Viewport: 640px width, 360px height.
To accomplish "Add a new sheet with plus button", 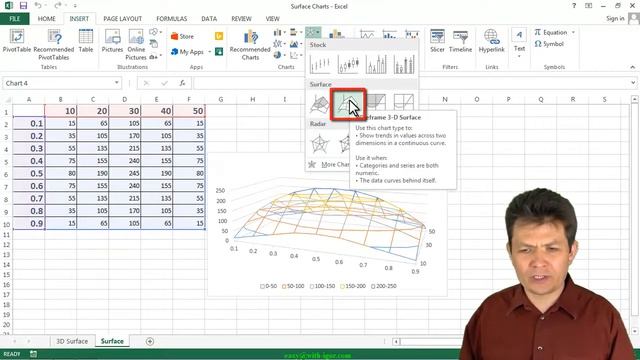I will [150, 341].
